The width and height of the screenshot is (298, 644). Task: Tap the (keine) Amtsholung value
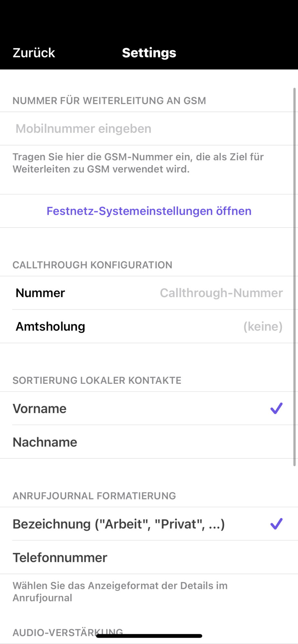263,327
